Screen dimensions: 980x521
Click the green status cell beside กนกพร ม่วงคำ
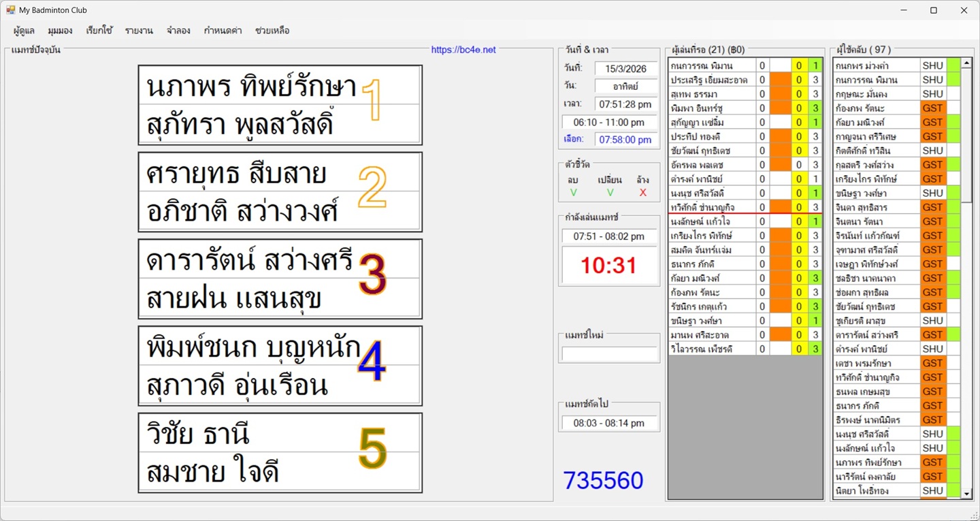pos(953,65)
